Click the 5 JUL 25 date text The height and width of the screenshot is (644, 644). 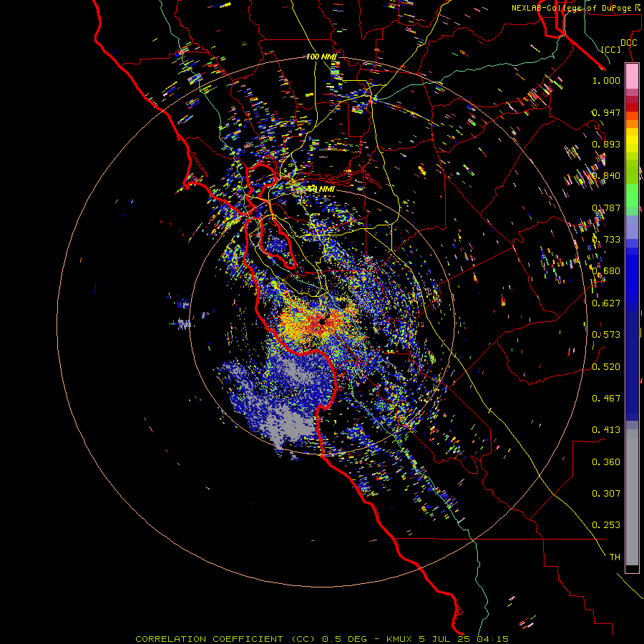pyautogui.click(x=446, y=639)
